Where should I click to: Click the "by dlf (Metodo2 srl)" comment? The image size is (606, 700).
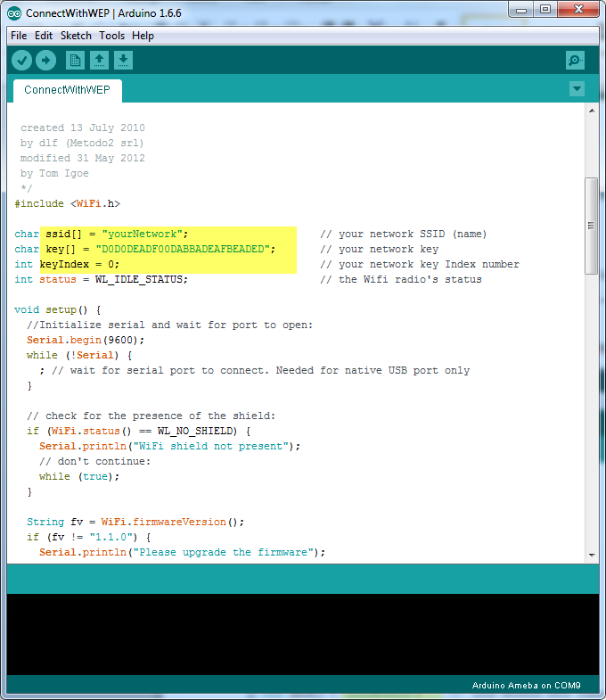(x=82, y=143)
